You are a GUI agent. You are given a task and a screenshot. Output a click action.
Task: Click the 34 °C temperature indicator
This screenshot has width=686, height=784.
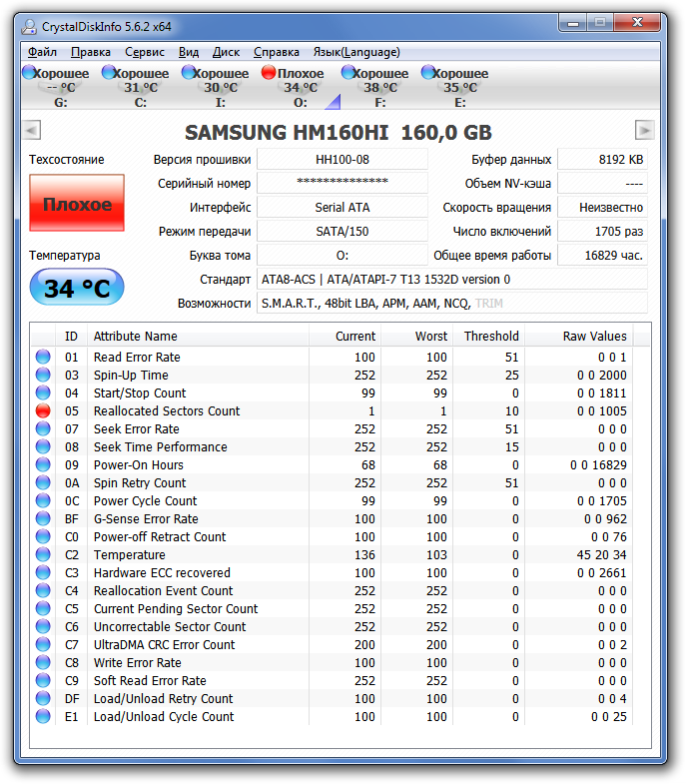[x=77, y=288]
